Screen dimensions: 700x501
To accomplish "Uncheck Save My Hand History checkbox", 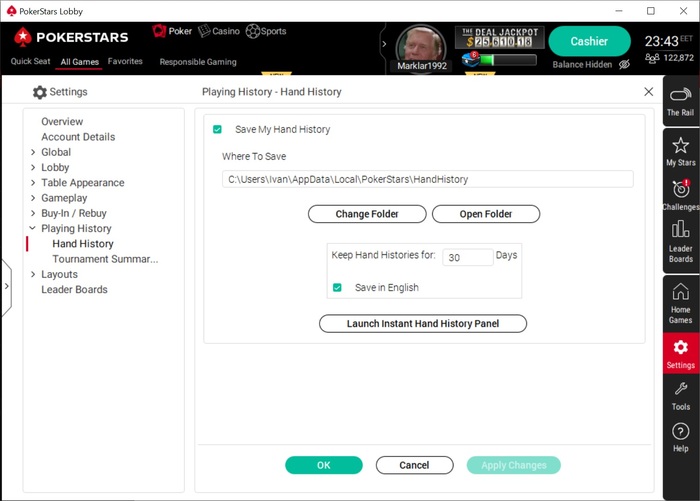I will pyautogui.click(x=217, y=129).
